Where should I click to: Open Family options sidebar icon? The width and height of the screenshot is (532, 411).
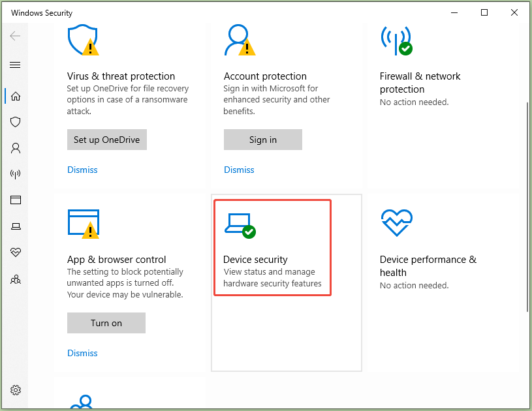16,279
